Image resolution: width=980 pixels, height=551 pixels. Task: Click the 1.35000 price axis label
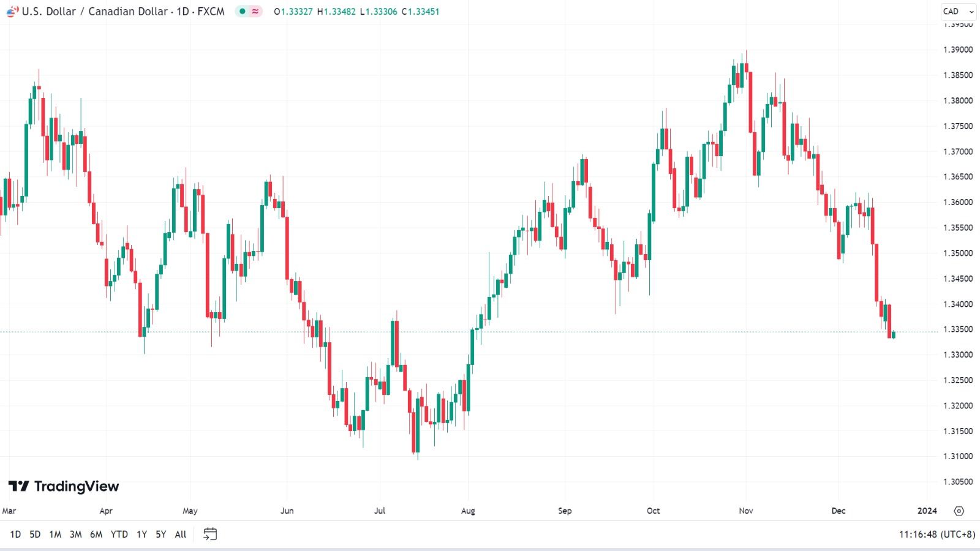pos(958,253)
